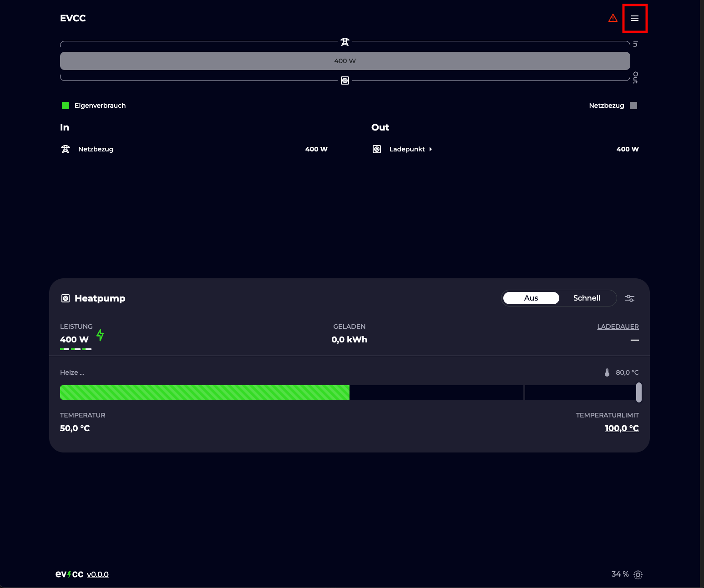The image size is (704, 588).
Task: Open Heatpump loadpoint settings sliders icon
Action: (x=629, y=298)
